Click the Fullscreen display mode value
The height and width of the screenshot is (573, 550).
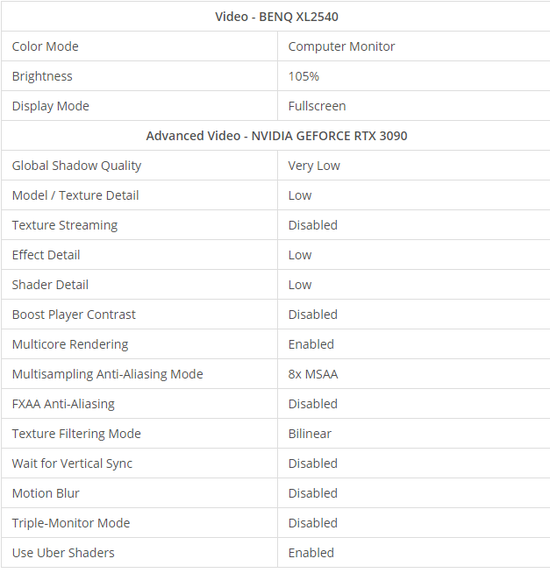click(317, 106)
